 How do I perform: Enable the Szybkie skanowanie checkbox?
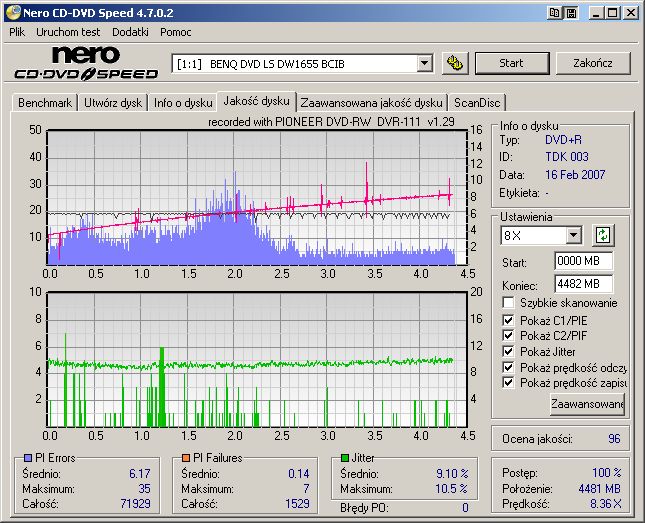(x=508, y=302)
